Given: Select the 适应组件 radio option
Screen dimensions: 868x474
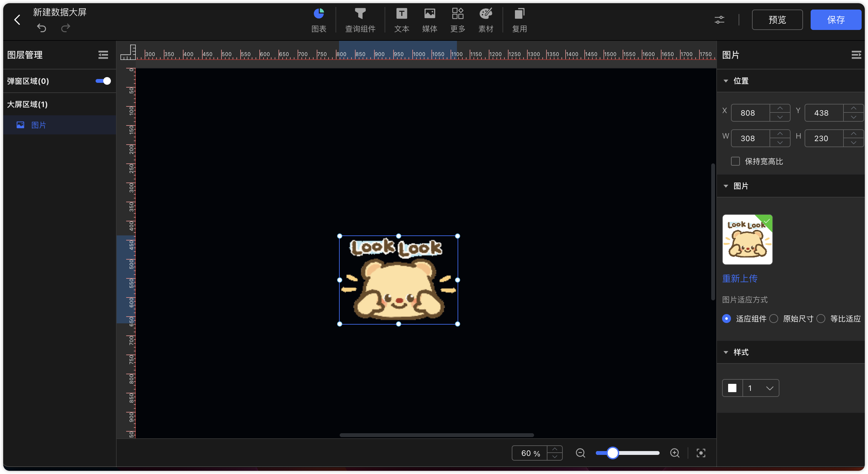Looking at the screenshot, I should [727, 318].
